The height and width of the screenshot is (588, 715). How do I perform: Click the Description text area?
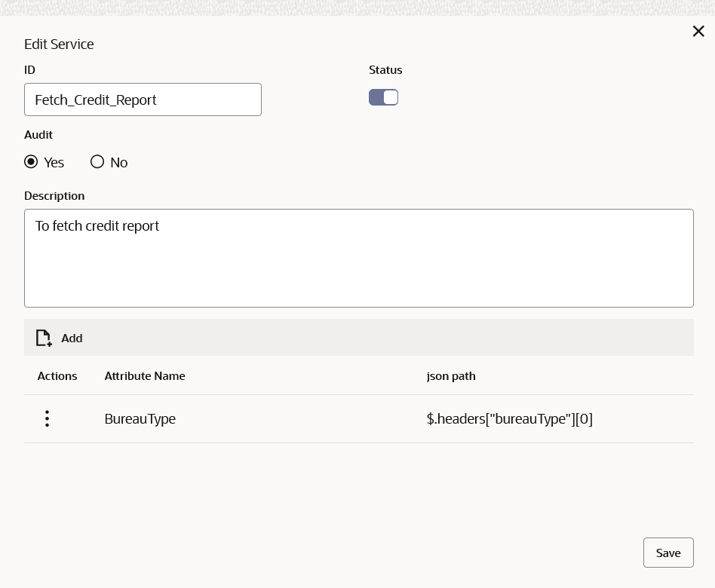point(359,258)
